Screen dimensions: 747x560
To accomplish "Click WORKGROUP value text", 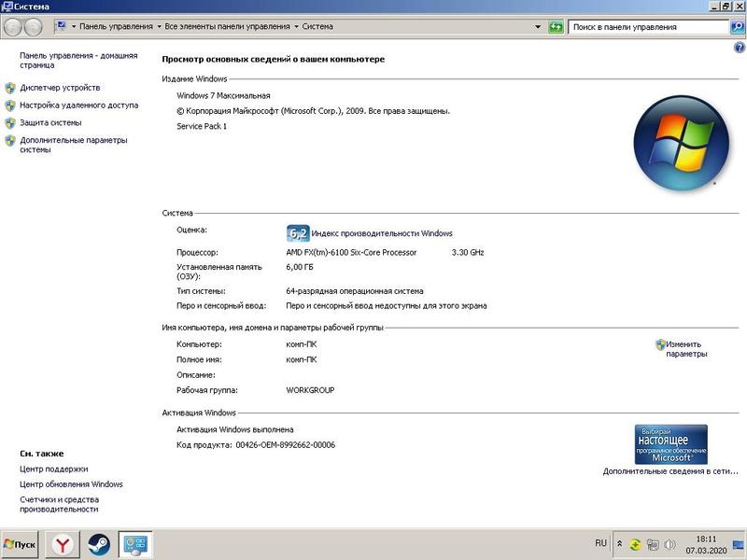I will click(310, 390).
